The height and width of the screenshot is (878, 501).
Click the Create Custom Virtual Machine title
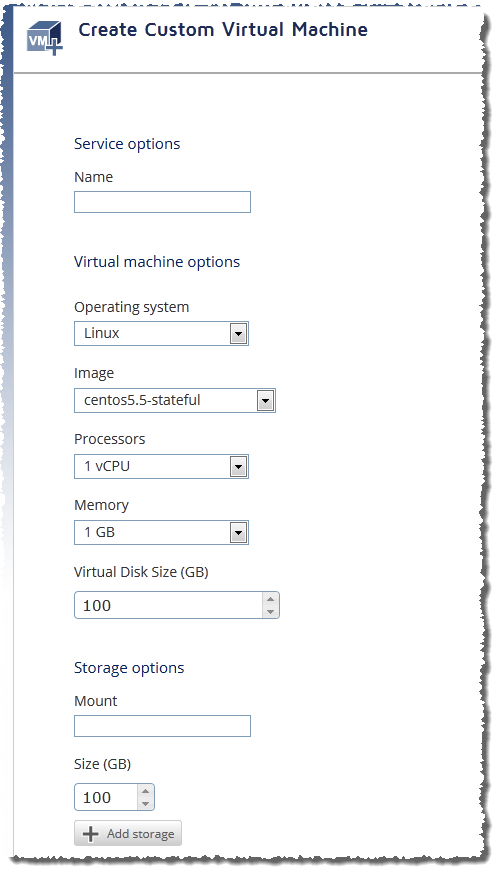(x=223, y=30)
